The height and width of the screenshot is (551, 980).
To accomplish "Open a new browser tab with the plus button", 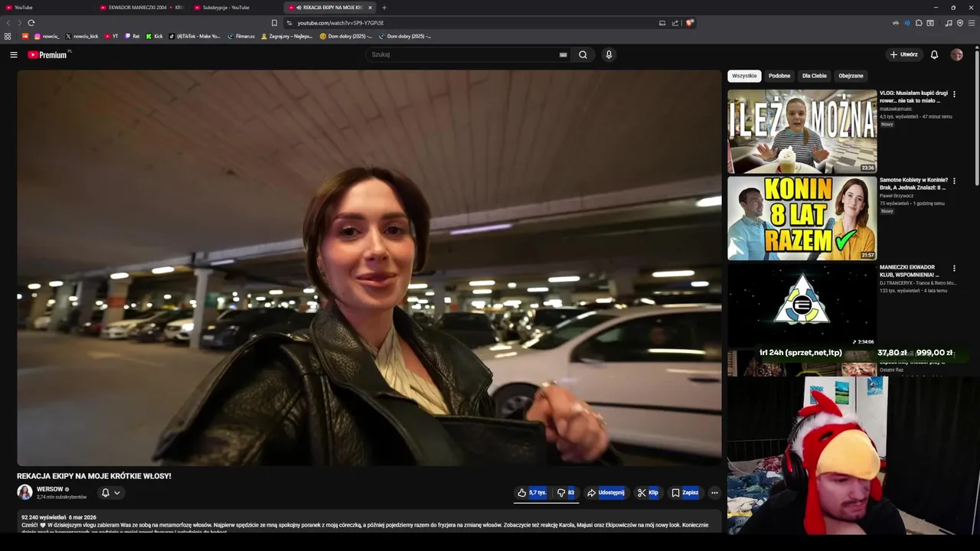I will pos(384,8).
